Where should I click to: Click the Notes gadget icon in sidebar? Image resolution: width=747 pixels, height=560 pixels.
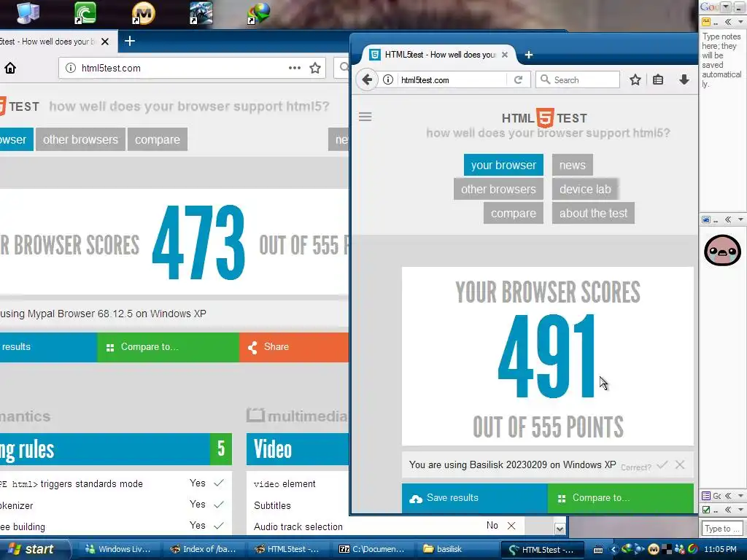pyautogui.click(x=706, y=22)
